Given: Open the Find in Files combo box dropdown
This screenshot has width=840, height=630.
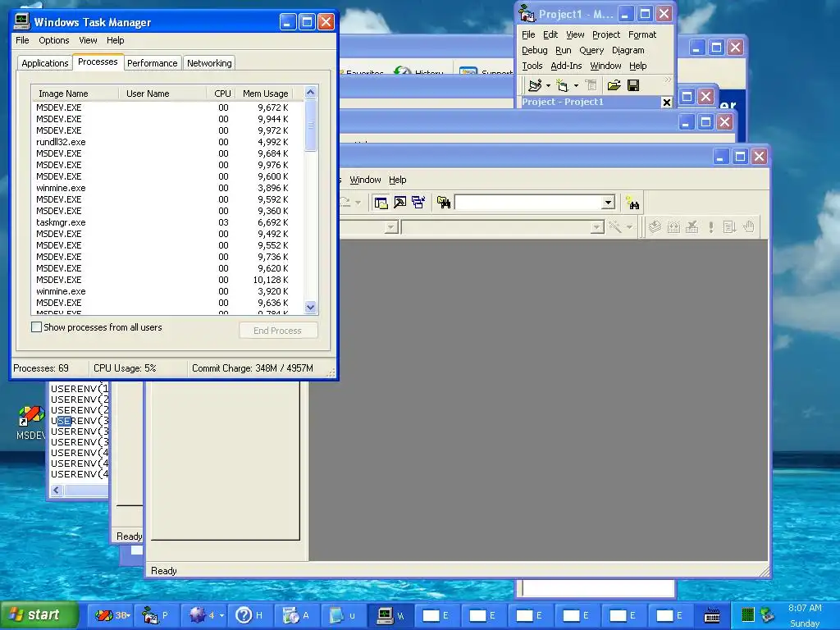Looking at the screenshot, I should point(608,203).
